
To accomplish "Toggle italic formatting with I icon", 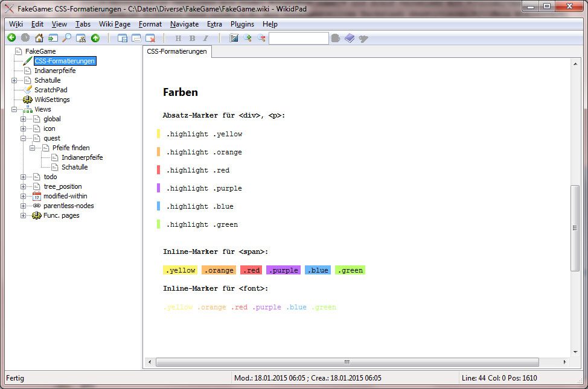I will 206,38.
